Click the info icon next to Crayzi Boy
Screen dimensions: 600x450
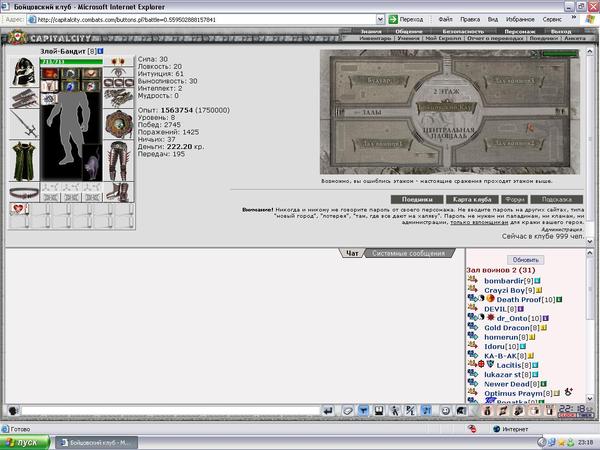539,290
